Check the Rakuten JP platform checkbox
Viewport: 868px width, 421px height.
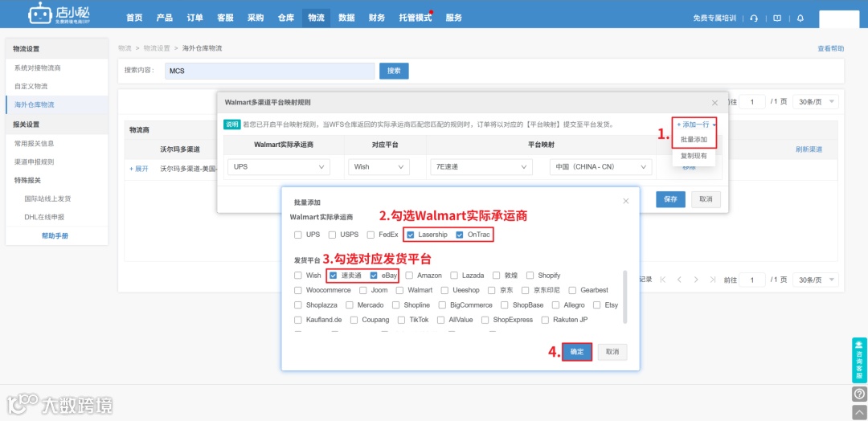coord(545,320)
